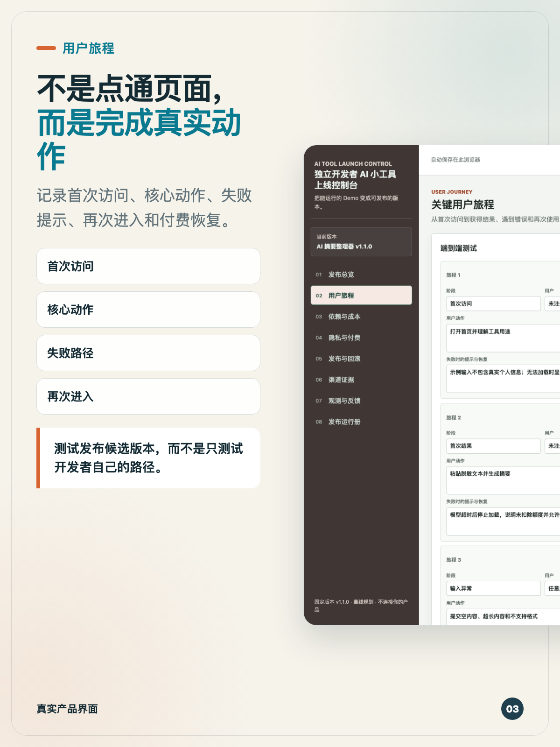The image size is (560, 747).
Task: Select 失败路径 card
Action: (148, 353)
